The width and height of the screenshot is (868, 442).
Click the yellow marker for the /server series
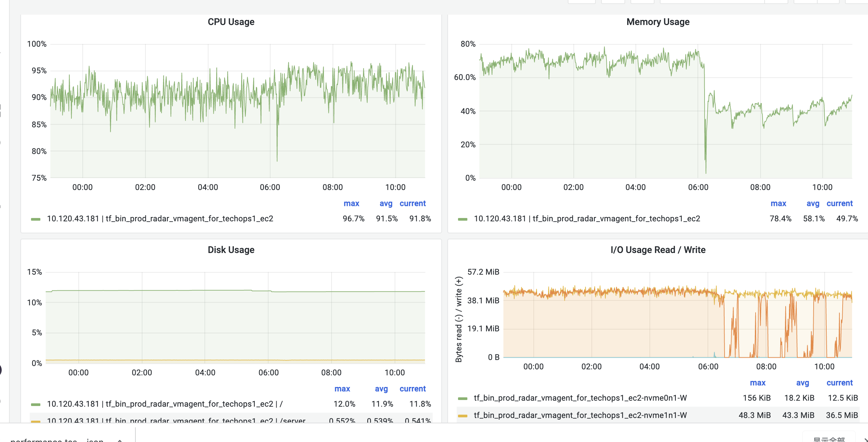click(36, 420)
